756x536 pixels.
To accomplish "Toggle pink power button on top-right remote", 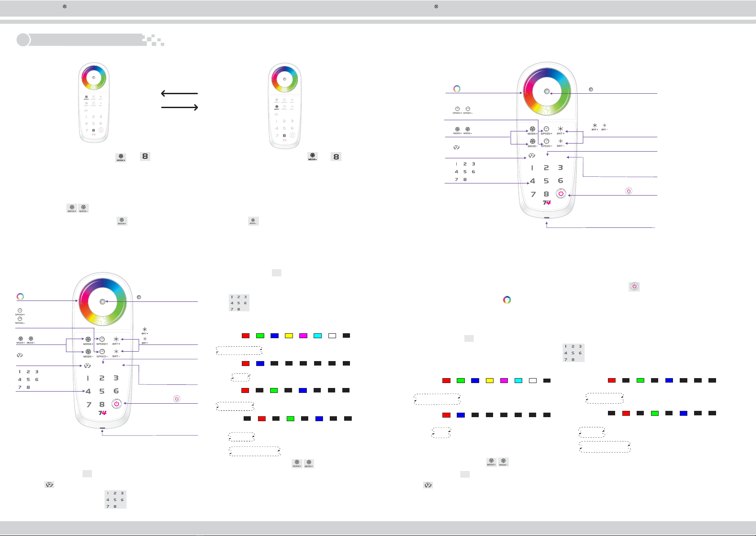I will point(561,193).
